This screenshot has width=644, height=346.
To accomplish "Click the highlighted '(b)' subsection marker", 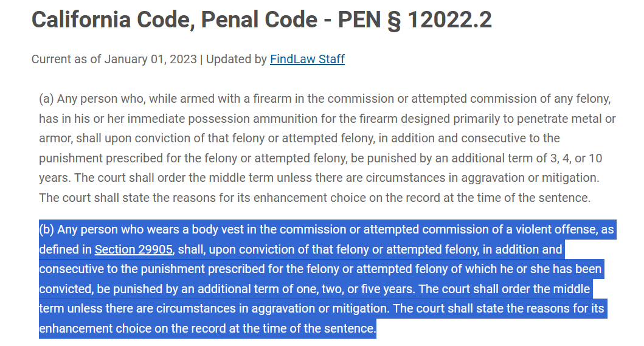I will pyautogui.click(x=47, y=229).
